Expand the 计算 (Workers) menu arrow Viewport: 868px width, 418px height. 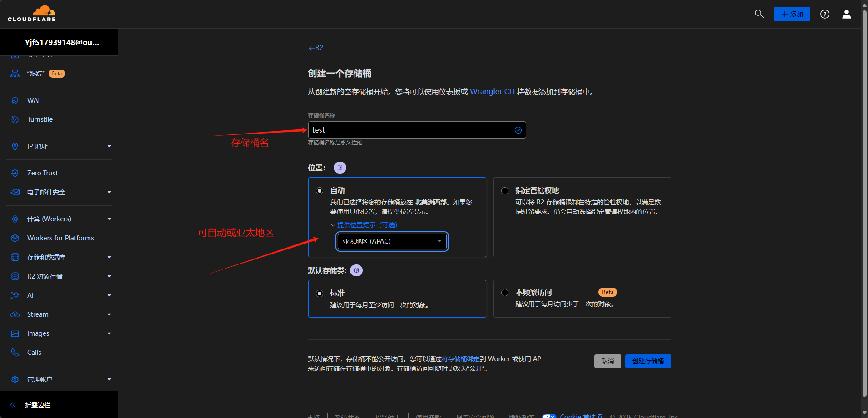(109, 219)
